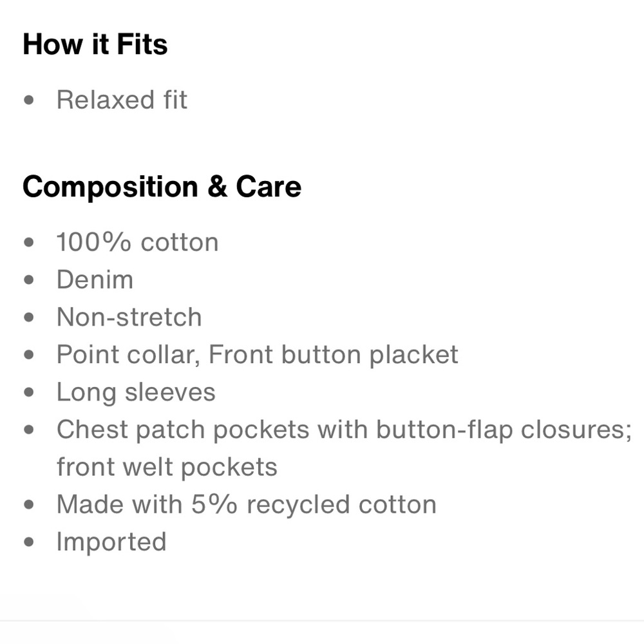Click the How it Fits heading

point(95,44)
